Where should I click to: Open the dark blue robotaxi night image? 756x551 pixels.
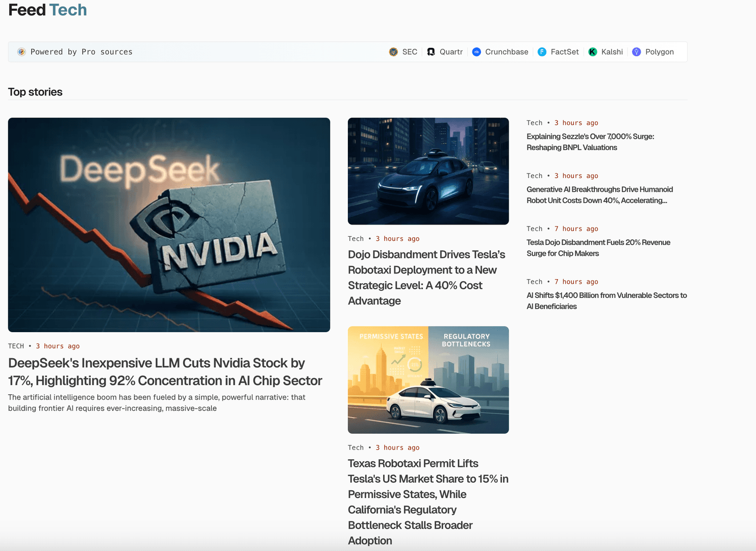tap(428, 171)
